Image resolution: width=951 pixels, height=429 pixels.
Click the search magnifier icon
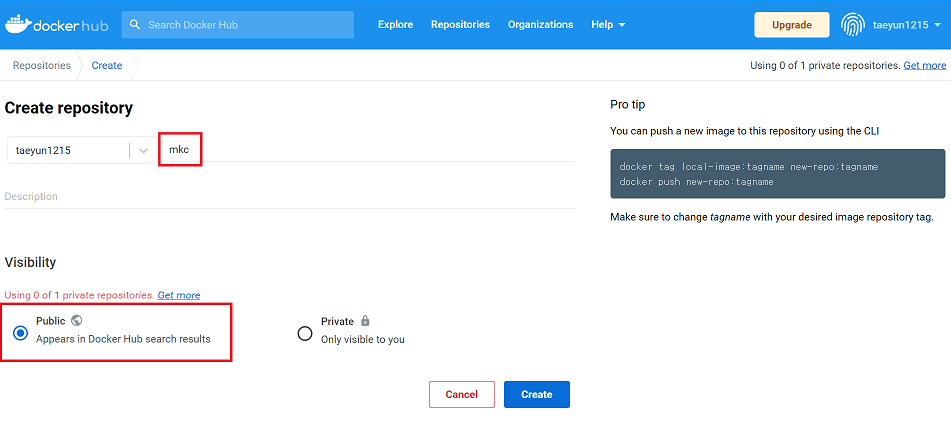click(136, 25)
